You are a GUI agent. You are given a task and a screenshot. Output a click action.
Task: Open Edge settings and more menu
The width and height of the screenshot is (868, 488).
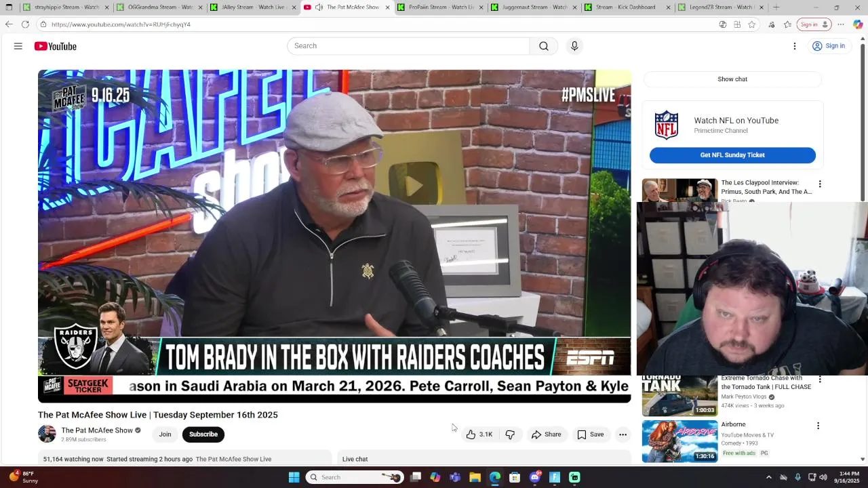point(841,24)
